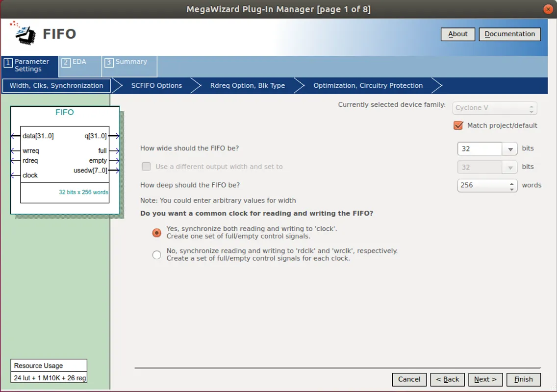Viewport: 557px width, 392px height.
Task: Open Optimization, Circuitry Protection step
Action: 368,86
